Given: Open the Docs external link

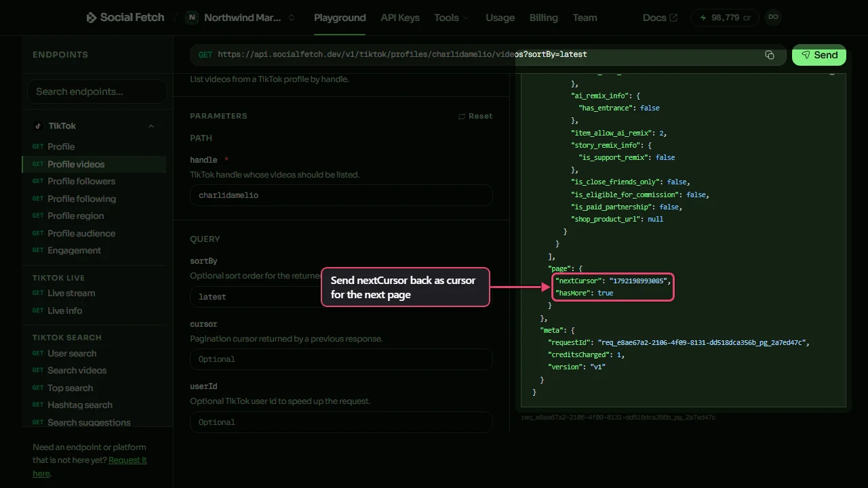Looking at the screenshot, I should coord(660,18).
